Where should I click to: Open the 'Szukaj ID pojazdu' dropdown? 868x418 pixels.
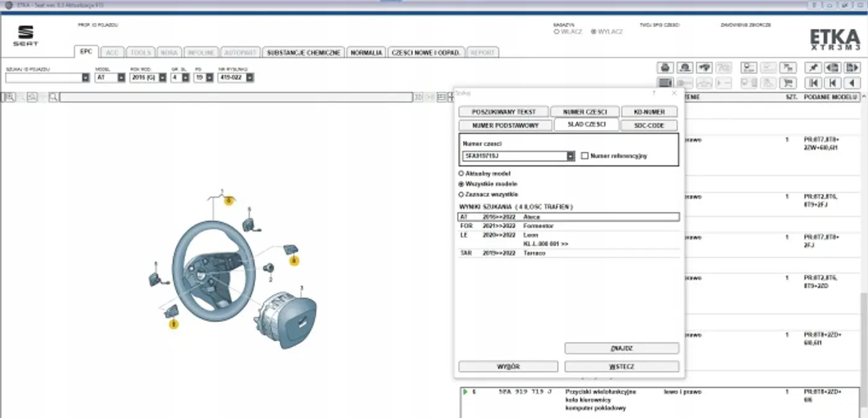(86, 78)
